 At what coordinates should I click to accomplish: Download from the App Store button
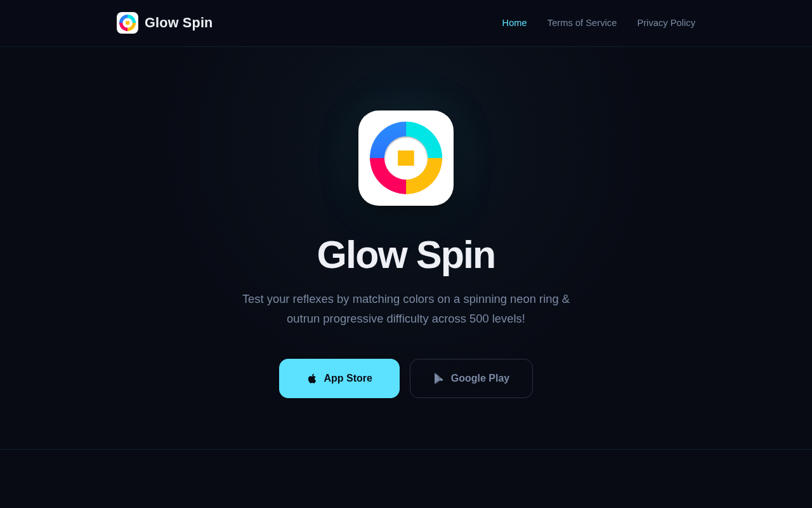coord(339,378)
